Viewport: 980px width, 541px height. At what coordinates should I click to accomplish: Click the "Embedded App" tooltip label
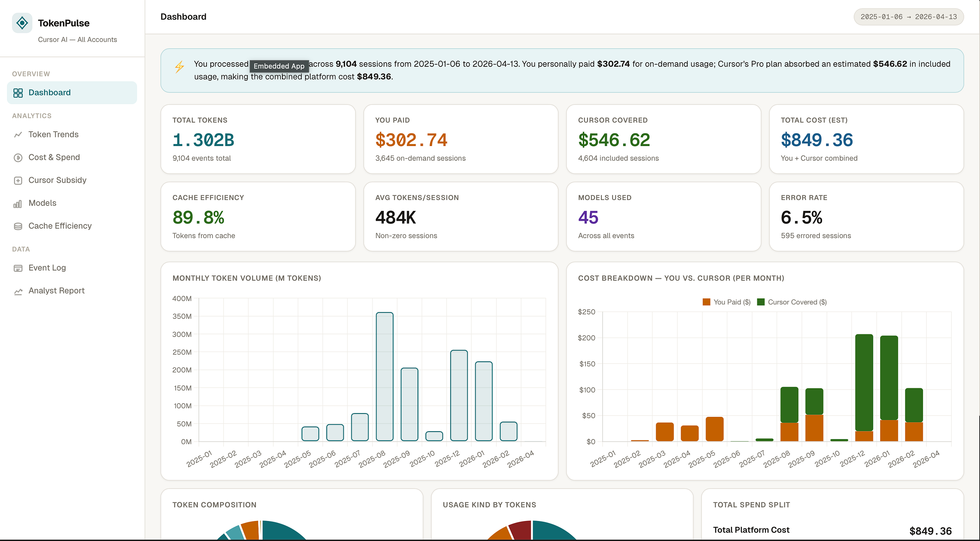279,66
